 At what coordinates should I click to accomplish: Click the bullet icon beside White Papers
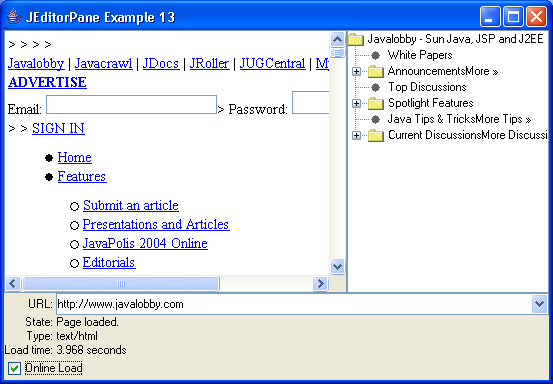(x=376, y=55)
